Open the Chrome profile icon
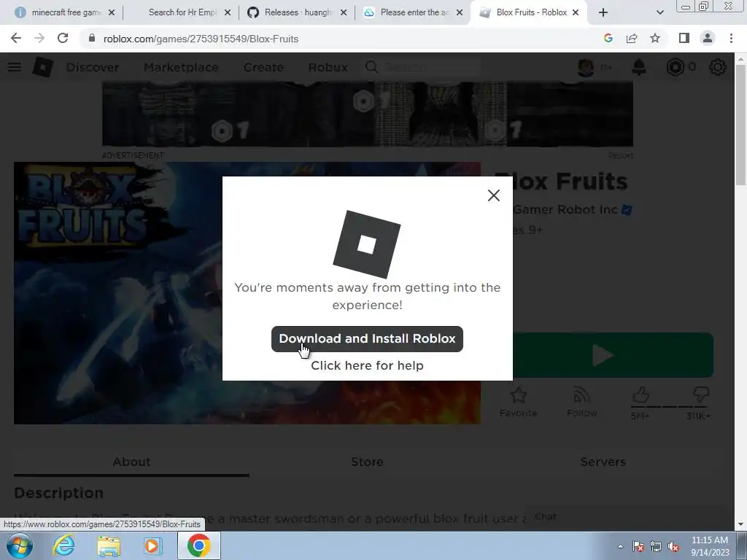This screenshot has height=560, width=747. pos(708,39)
